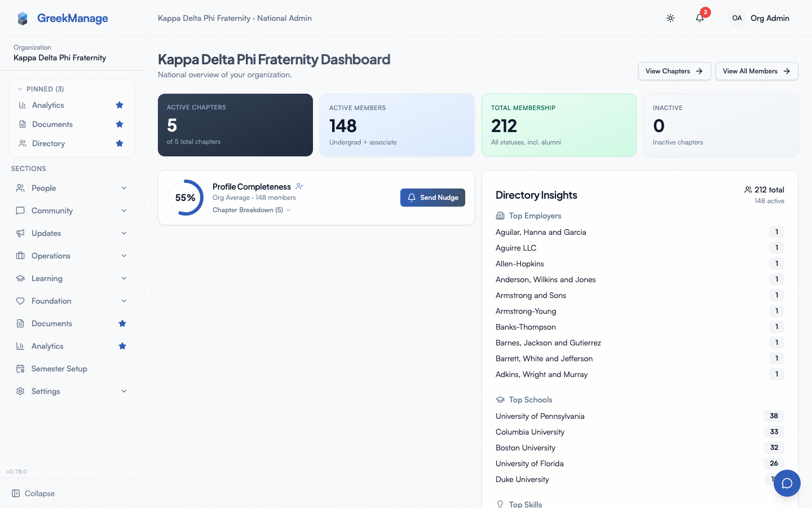This screenshot has width=812, height=508.
Task: Click View Chapters button
Action: [x=674, y=71]
